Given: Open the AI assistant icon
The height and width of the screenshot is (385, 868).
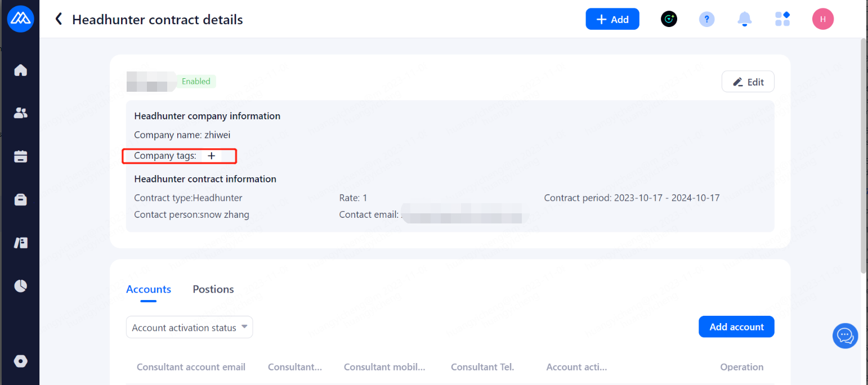Looking at the screenshot, I should 669,19.
